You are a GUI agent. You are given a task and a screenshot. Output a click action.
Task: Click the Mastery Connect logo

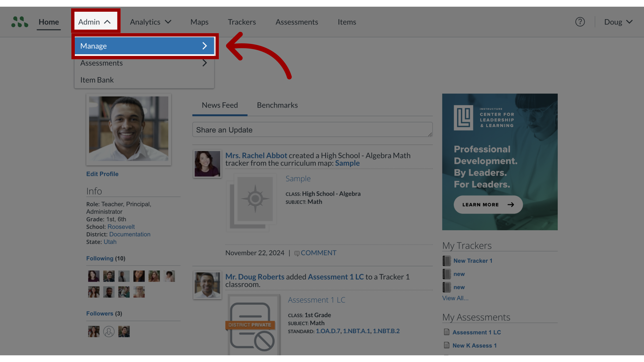20,22
